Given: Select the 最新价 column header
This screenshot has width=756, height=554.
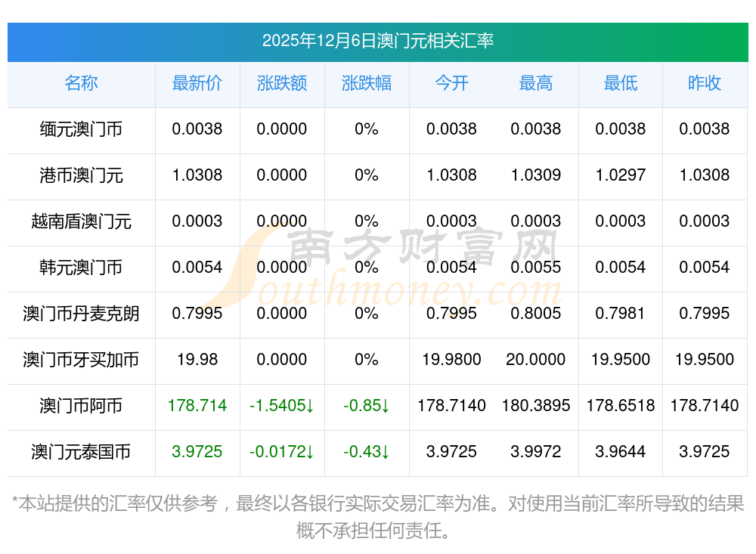Looking at the screenshot, I should [197, 83].
